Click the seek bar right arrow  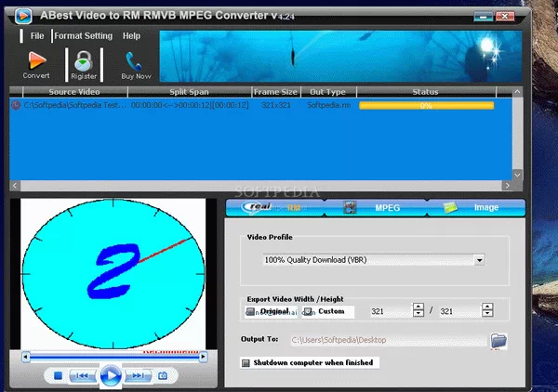click(x=203, y=356)
